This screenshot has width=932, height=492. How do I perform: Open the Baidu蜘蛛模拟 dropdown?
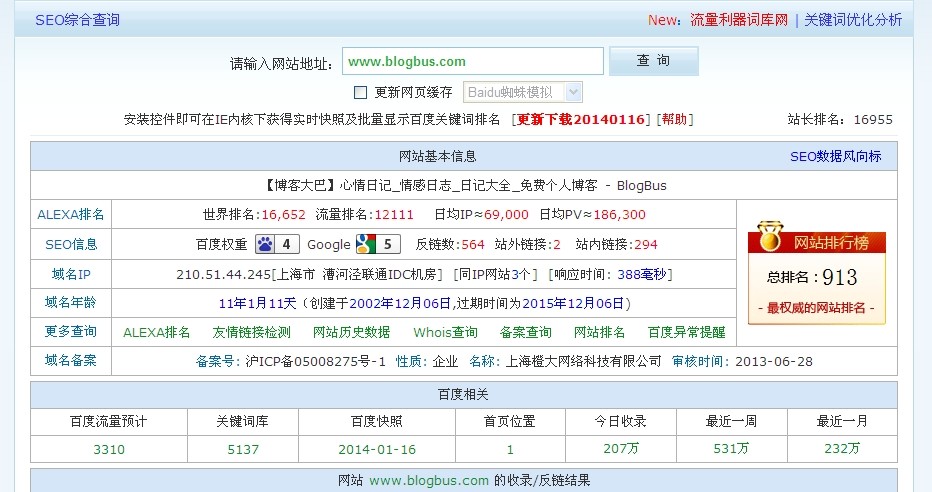tap(522, 92)
